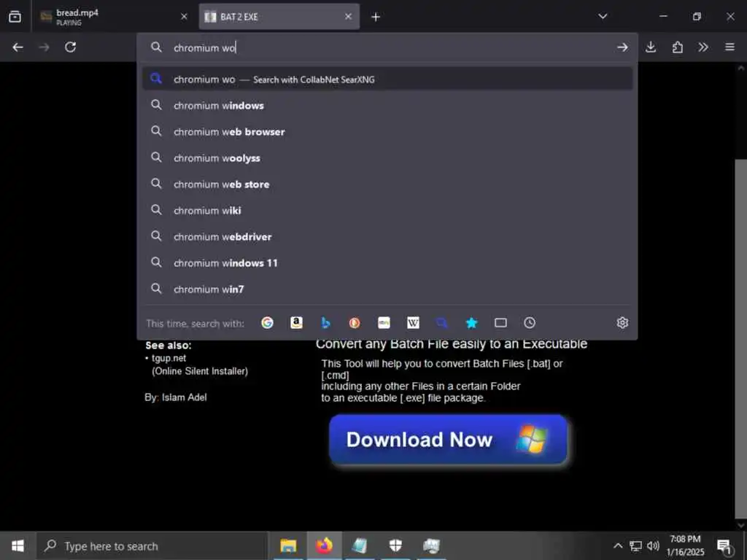The image size is (747, 560).
Task: Open the notifications action center icon
Action: pyautogui.click(x=724, y=546)
